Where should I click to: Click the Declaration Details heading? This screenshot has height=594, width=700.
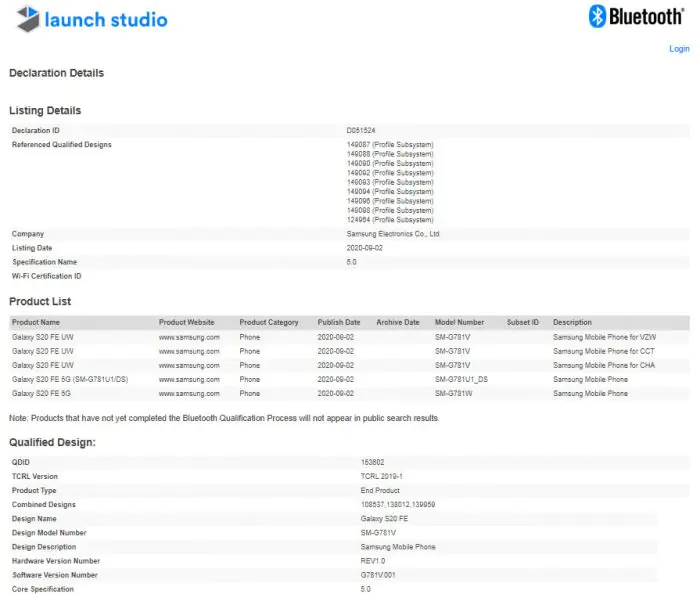(56, 73)
